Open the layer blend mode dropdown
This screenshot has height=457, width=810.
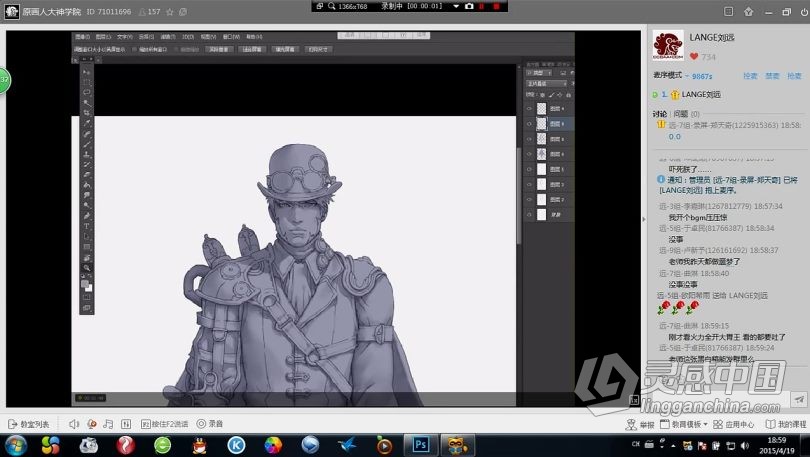coord(547,84)
